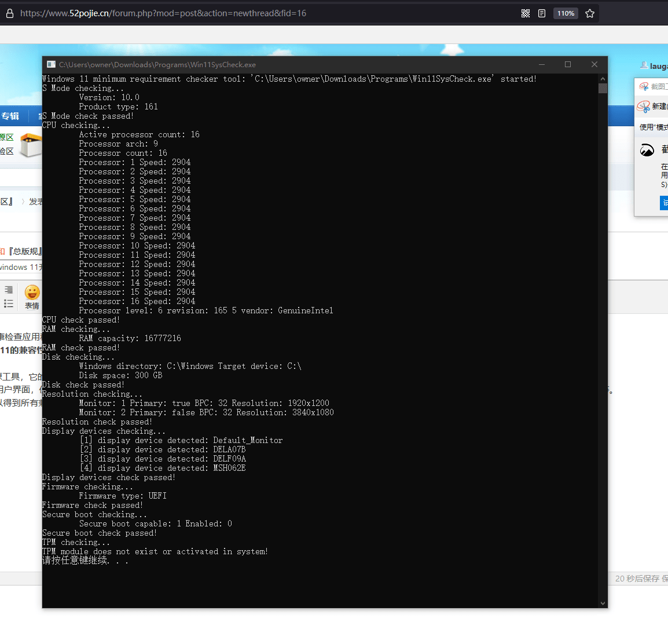Click the Snipping Tool 截图 title icon
Image resolution: width=668 pixels, height=644 pixels.
(x=644, y=86)
